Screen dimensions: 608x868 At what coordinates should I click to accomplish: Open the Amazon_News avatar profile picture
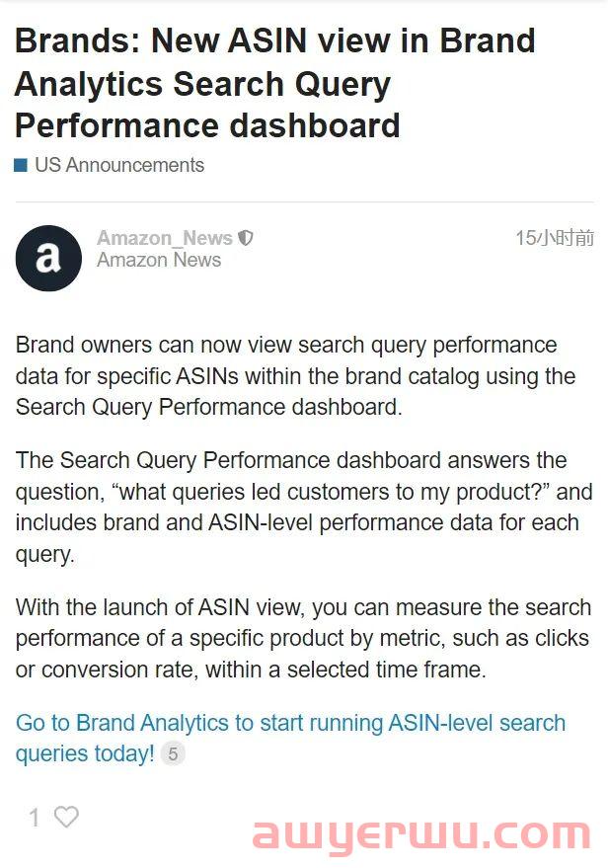(x=48, y=258)
